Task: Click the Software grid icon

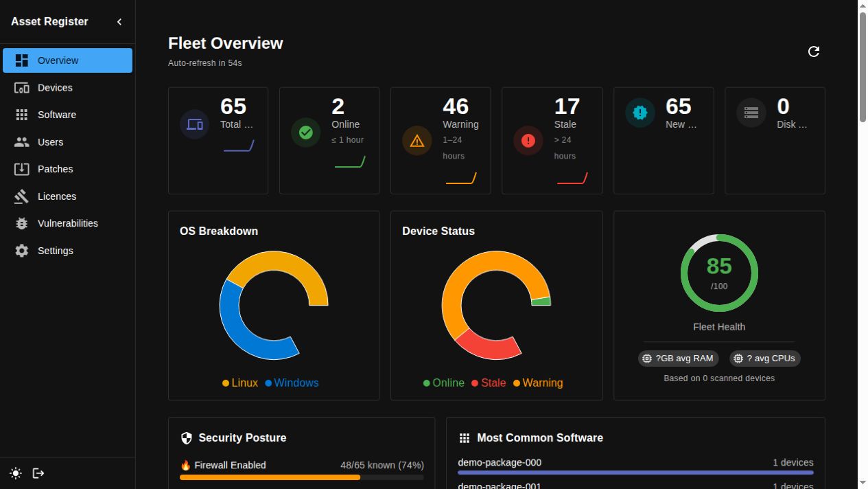Action: pyautogui.click(x=22, y=115)
